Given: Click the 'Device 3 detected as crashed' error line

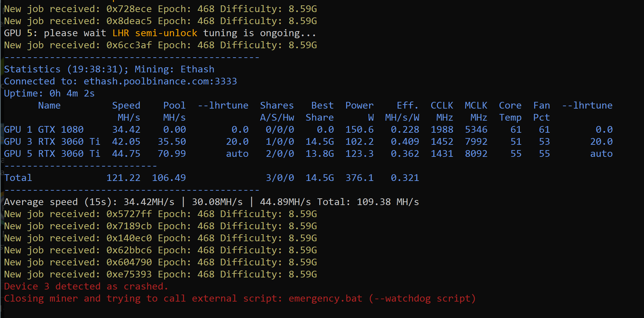Looking at the screenshot, I should [x=86, y=287].
